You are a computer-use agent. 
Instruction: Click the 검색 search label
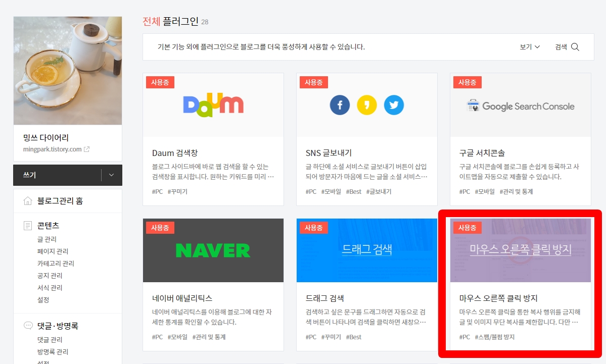[561, 47]
